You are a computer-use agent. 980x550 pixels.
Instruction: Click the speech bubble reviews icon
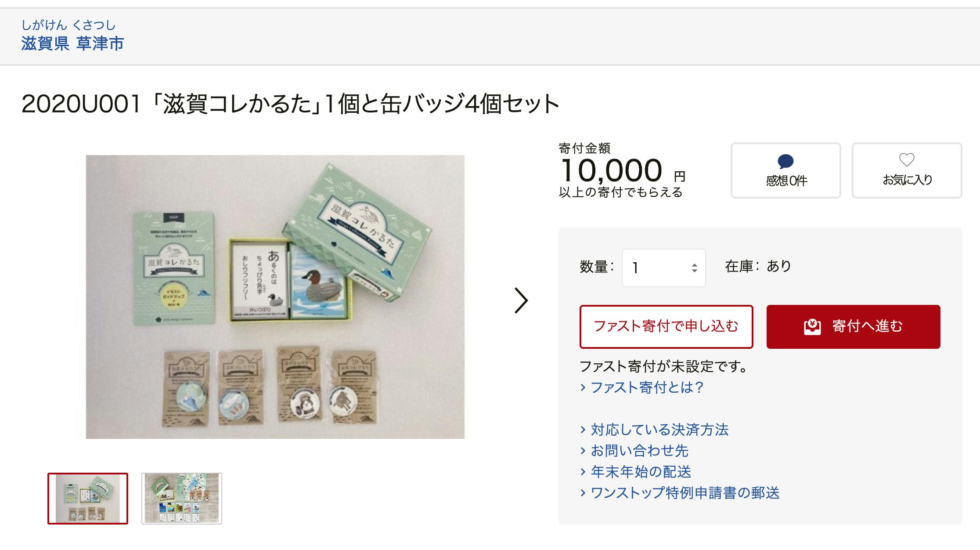point(785,161)
